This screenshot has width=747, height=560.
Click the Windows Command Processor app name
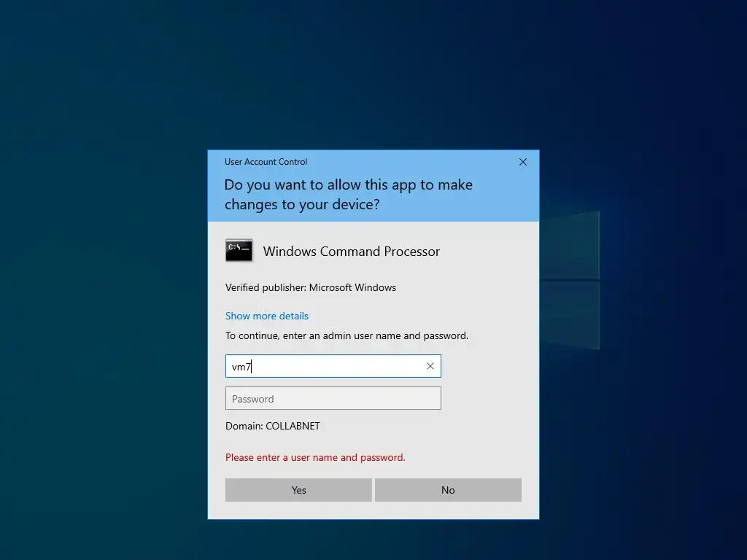352,252
